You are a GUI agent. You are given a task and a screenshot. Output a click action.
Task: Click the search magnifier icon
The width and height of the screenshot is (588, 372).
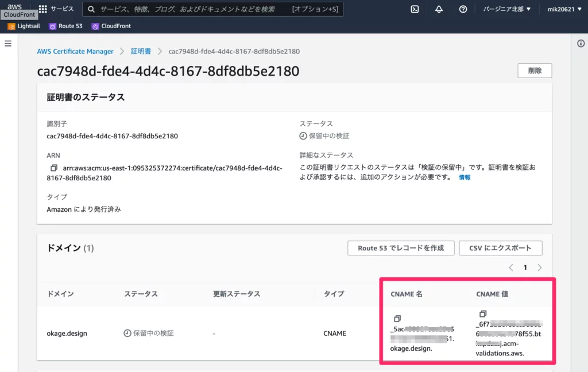[x=91, y=9]
